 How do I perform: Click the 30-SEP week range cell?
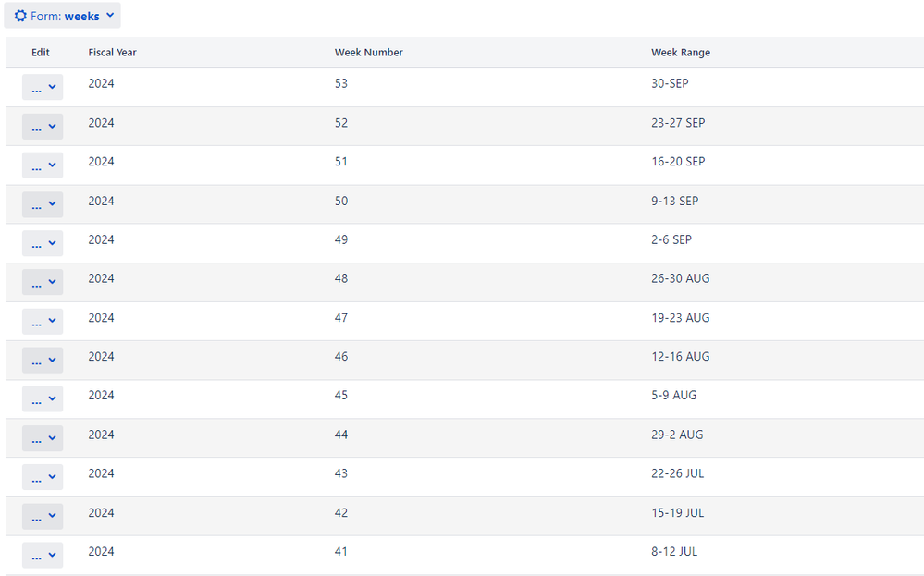point(670,83)
